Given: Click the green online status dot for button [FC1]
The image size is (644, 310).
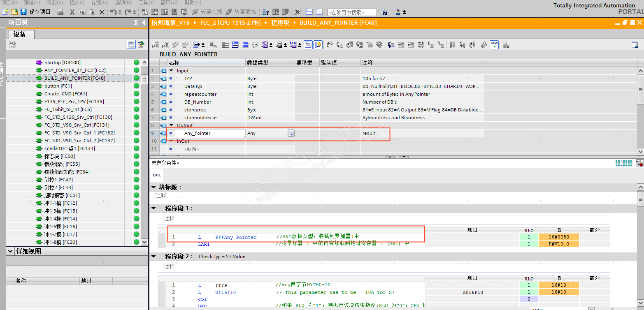Looking at the screenshot, I should point(136,86).
